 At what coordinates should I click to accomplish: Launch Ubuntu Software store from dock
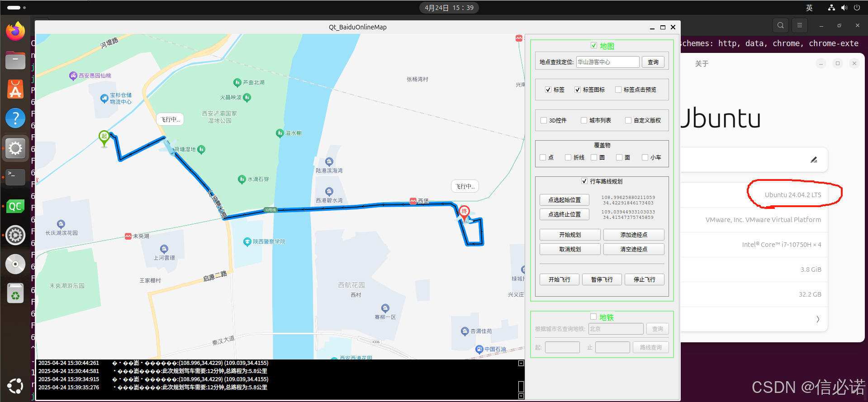tap(15, 89)
